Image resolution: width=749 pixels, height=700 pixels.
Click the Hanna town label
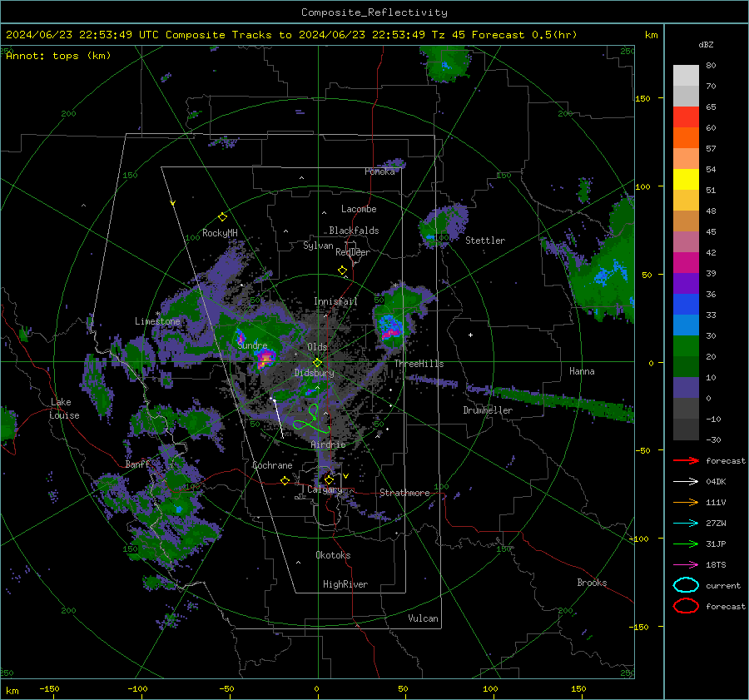point(582,371)
